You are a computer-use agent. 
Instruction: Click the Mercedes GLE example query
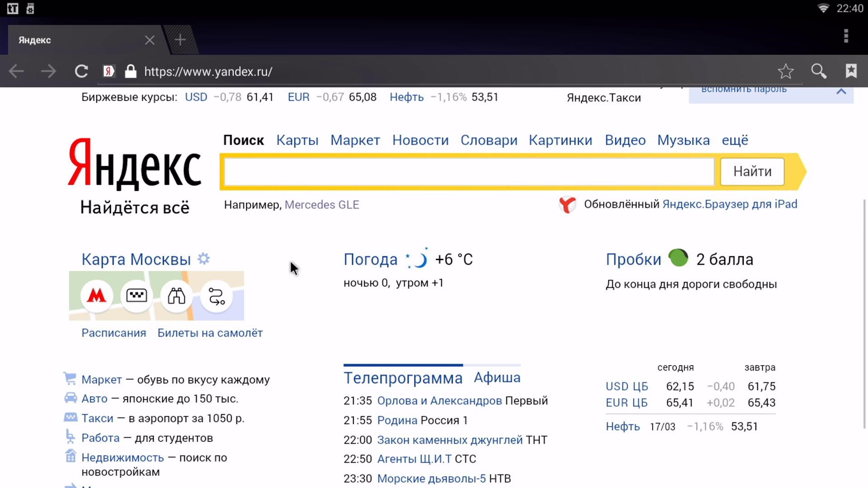[x=322, y=205]
